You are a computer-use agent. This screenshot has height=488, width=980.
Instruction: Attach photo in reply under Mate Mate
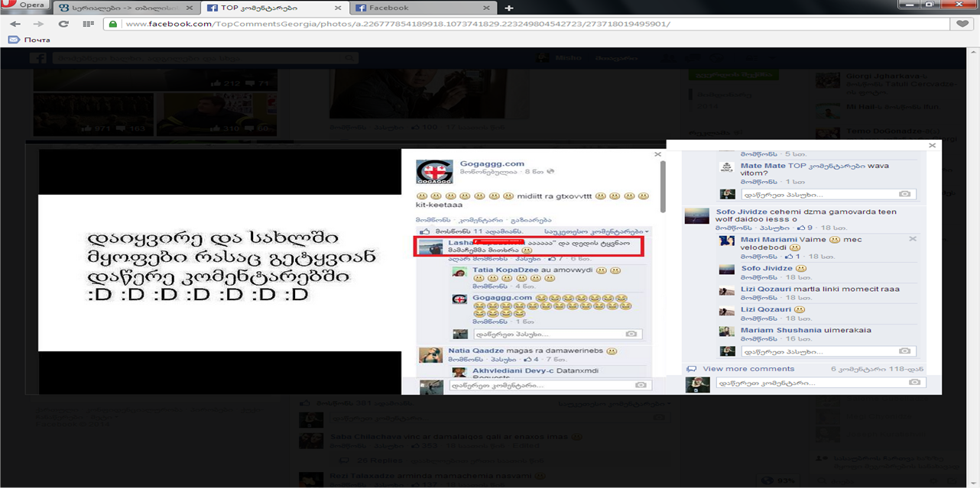[x=905, y=194]
